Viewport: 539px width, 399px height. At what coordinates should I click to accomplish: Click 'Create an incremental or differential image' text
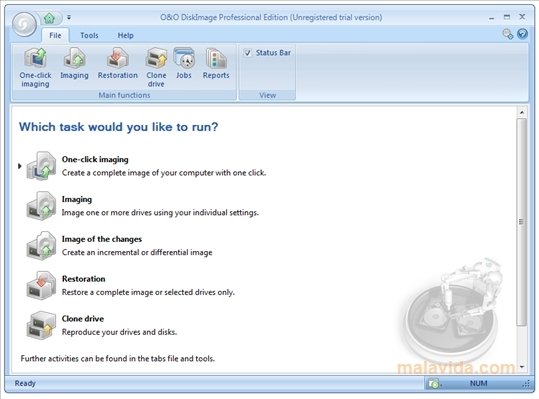[x=137, y=253]
